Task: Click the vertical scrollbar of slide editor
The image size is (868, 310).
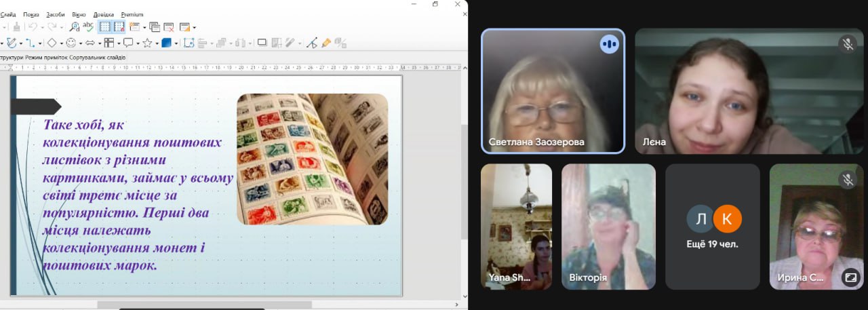Action: pyautogui.click(x=464, y=183)
